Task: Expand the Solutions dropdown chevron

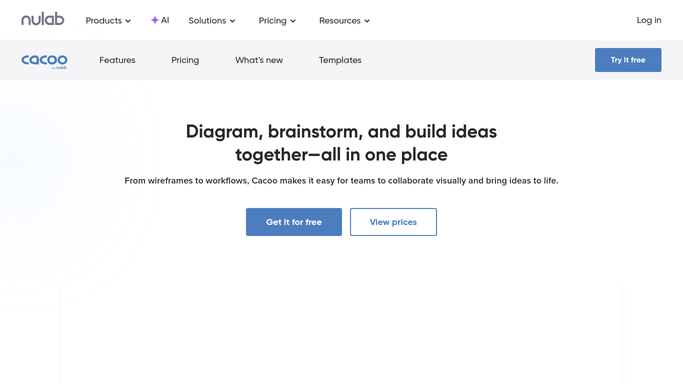Action: 233,21
